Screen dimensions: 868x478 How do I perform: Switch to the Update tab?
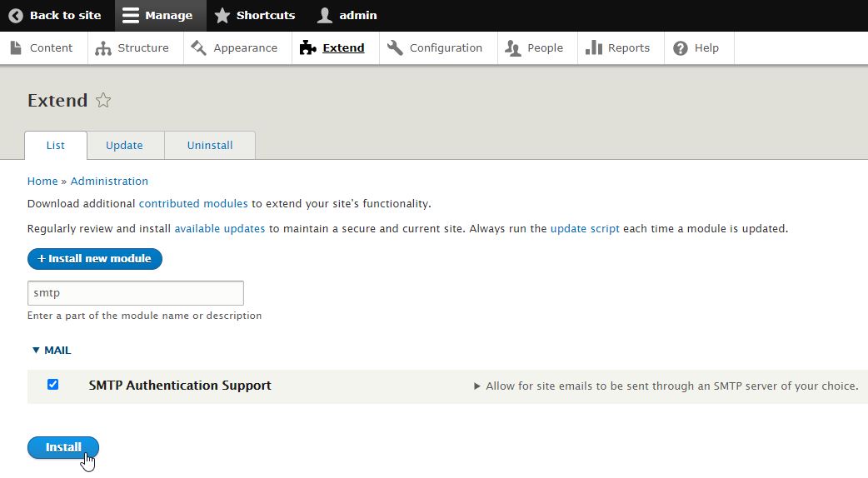[124, 146]
